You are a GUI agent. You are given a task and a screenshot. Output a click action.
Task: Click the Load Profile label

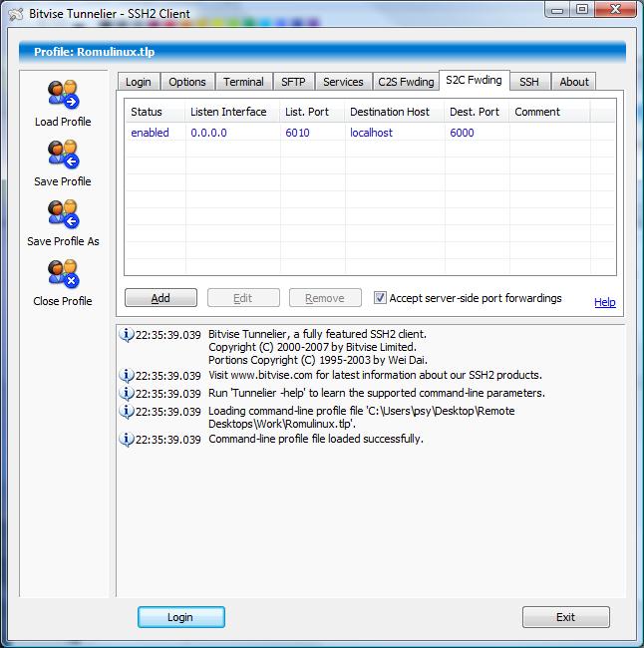click(63, 122)
